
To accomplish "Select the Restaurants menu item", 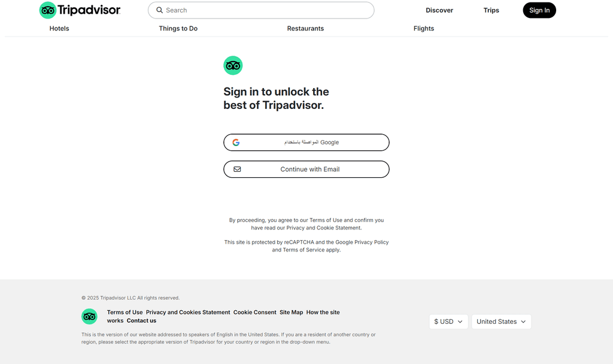I will click(305, 29).
